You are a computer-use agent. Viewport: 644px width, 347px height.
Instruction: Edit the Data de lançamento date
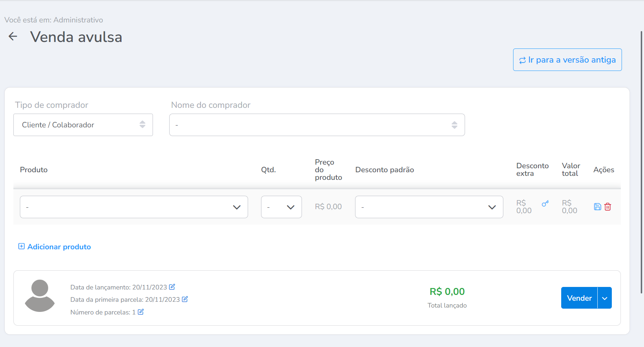coord(172,287)
